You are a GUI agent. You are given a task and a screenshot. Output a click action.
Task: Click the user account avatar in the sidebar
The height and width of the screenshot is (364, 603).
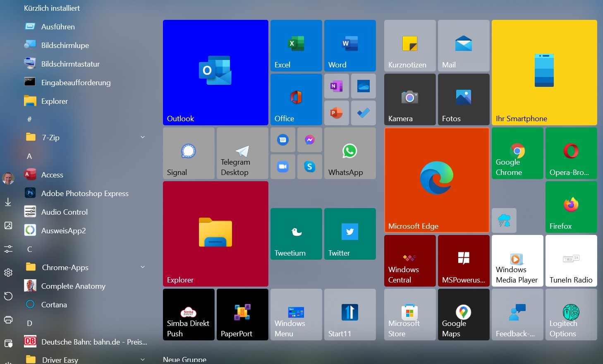[x=8, y=178]
